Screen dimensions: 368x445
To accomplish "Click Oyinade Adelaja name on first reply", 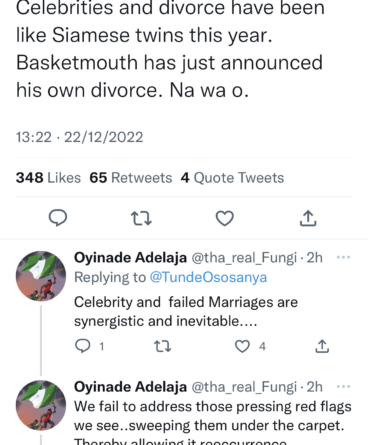I will [130, 258].
